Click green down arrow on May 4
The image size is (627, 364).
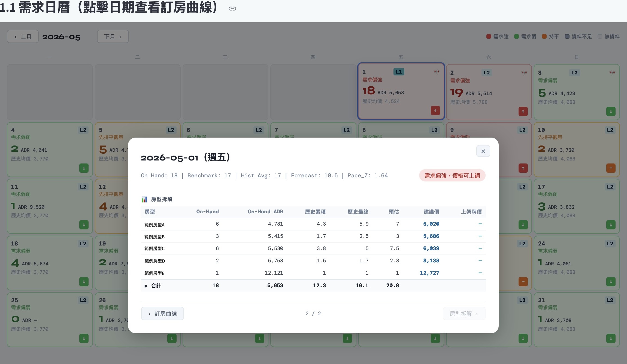click(x=84, y=168)
